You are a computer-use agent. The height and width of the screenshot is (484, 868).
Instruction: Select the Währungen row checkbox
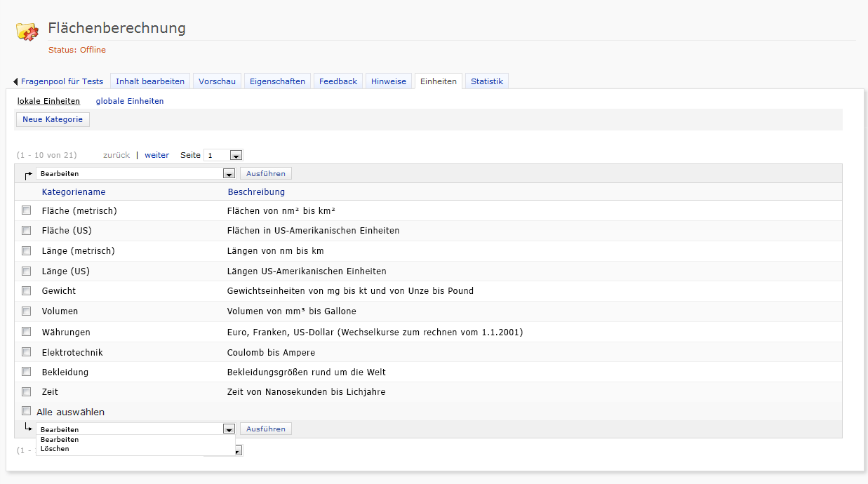coord(27,332)
